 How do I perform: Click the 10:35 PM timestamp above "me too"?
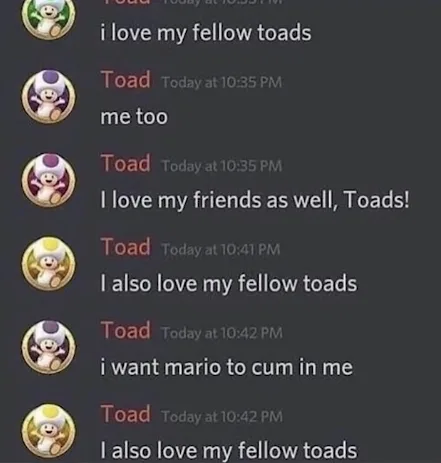[x=222, y=82]
